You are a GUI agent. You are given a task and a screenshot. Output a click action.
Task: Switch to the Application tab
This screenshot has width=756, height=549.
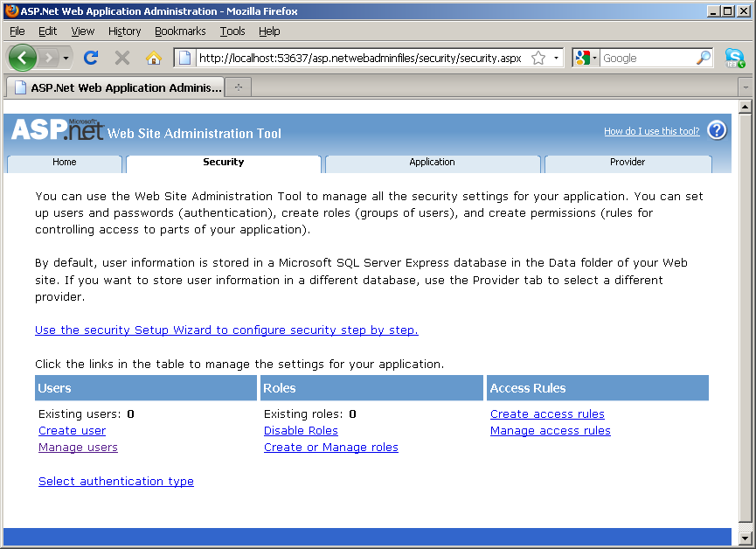tap(433, 163)
